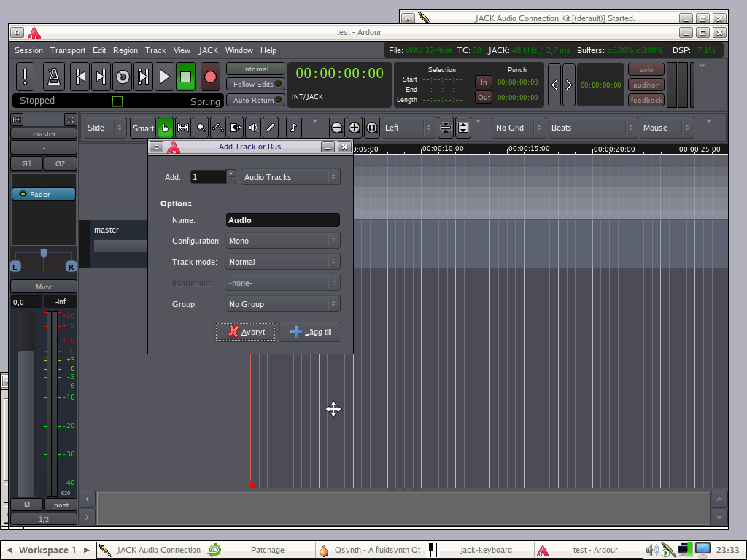
Task: Toggle phase invert Ø1 on master
Action: [x=27, y=163]
